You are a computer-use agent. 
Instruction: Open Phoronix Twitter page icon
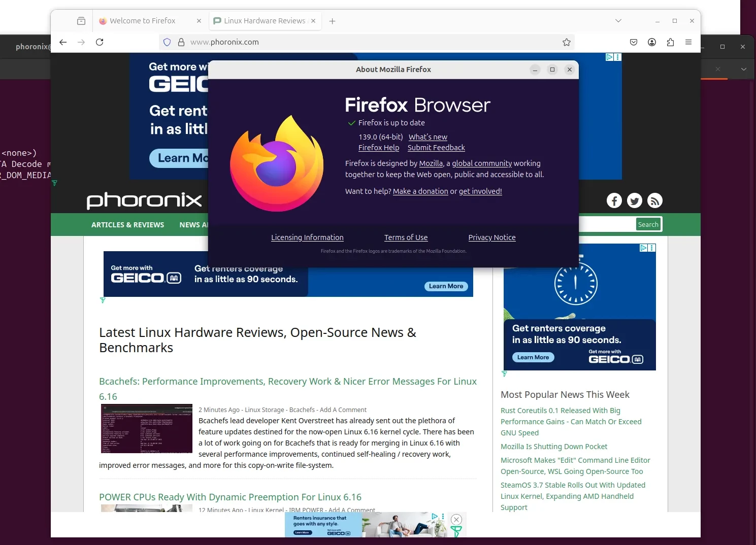(x=635, y=201)
